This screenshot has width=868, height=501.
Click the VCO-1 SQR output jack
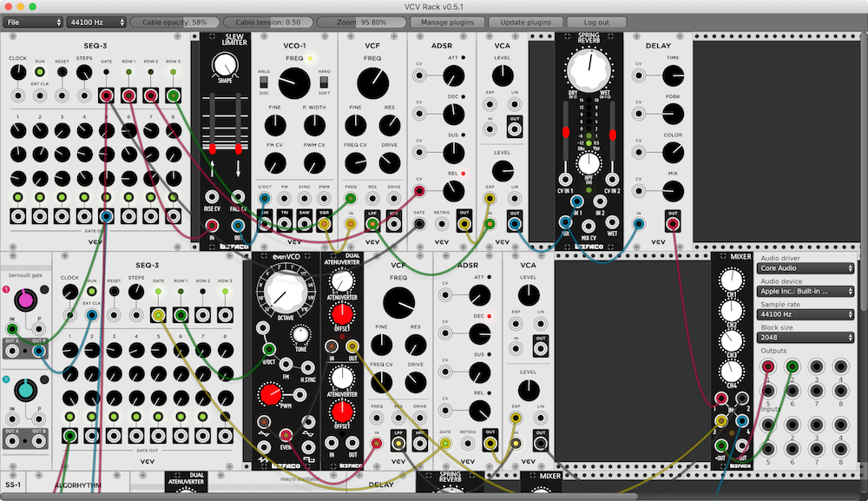(325, 224)
